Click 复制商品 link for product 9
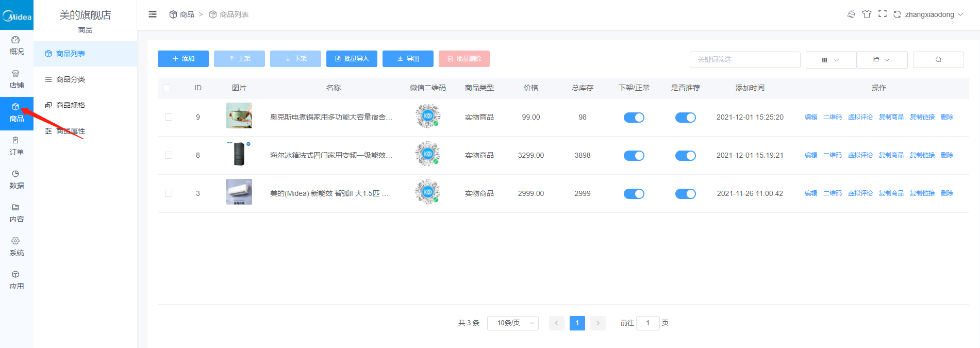The height and width of the screenshot is (348, 980). coord(891,117)
